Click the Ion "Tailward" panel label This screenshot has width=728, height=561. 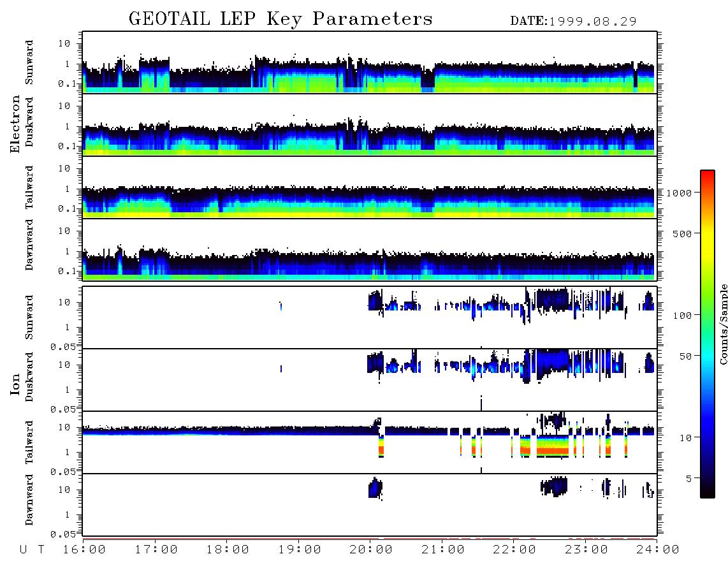[x=29, y=442]
